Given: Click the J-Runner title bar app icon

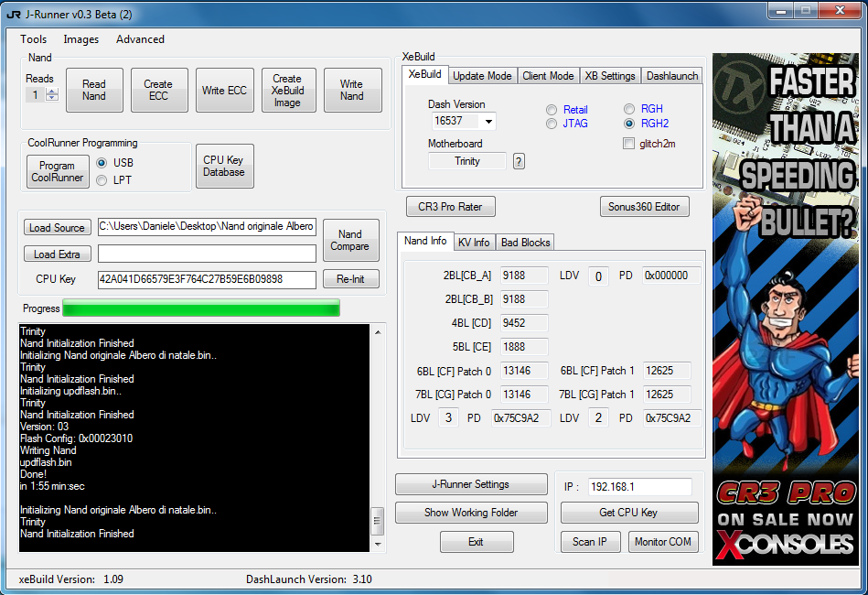Looking at the screenshot, I should coord(14,12).
